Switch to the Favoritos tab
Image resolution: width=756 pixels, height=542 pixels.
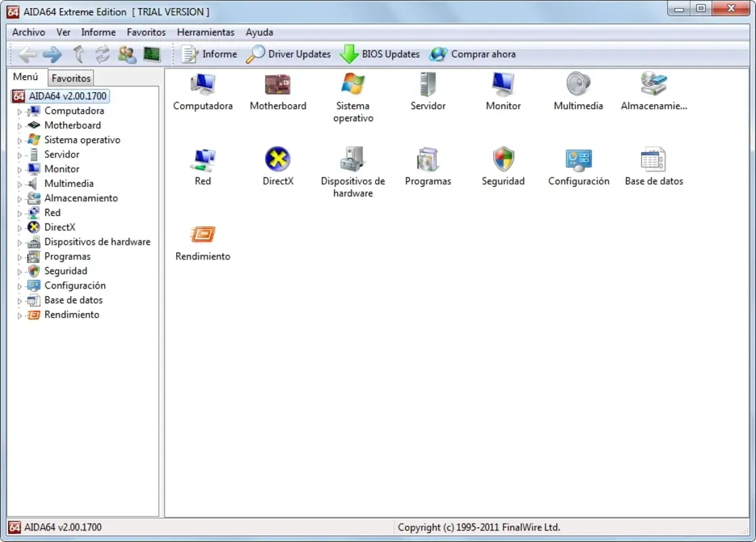70,77
